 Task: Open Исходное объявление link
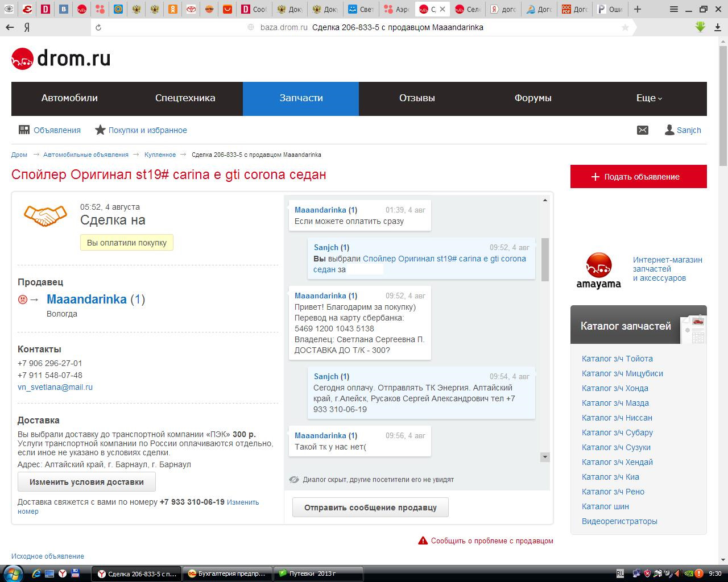click(x=48, y=556)
